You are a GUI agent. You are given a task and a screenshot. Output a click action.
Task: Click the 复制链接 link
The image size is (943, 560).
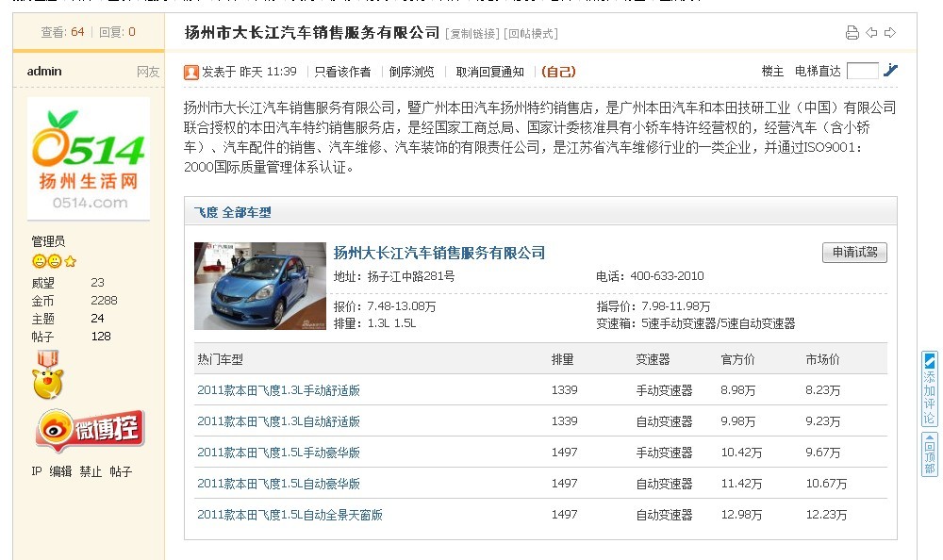click(472, 34)
